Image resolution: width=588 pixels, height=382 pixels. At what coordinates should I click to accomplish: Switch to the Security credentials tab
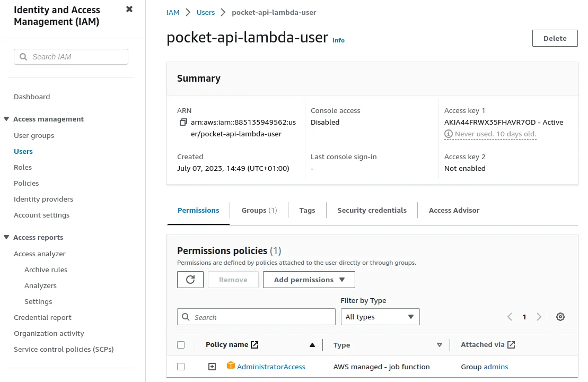[372, 210]
